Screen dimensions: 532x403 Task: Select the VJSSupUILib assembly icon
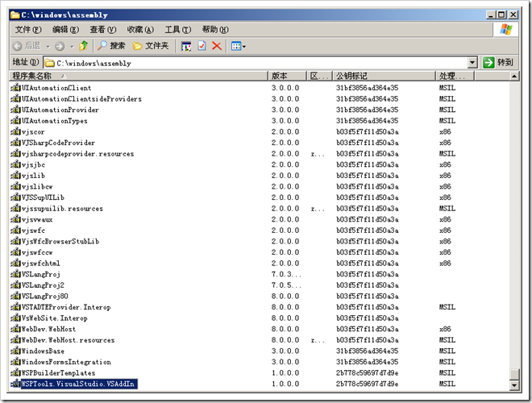coord(15,197)
